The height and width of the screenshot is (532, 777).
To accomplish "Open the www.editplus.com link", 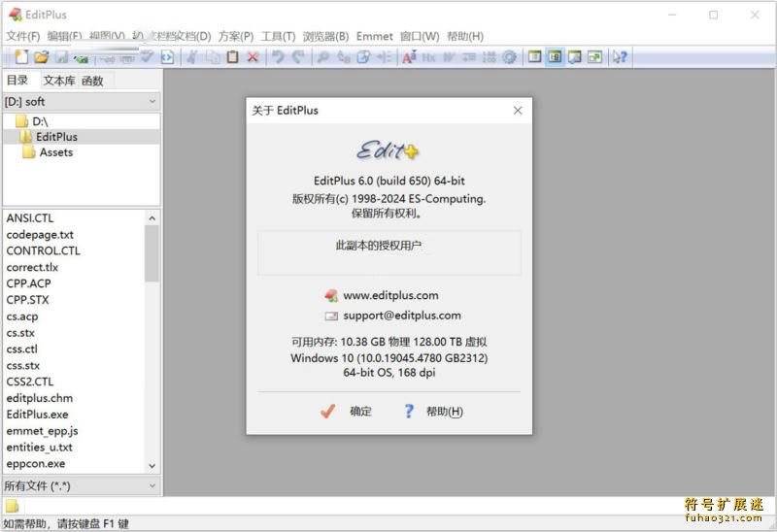I will [x=390, y=295].
